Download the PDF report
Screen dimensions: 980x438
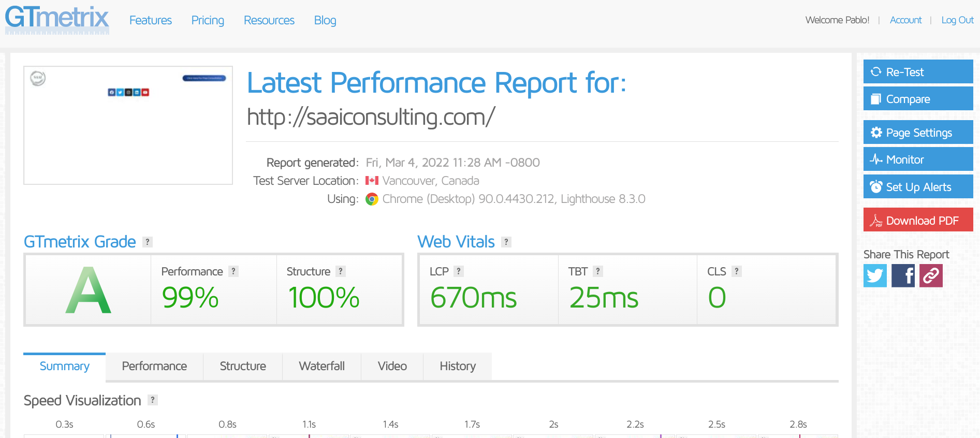pyautogui.click(x=918, y=220)
